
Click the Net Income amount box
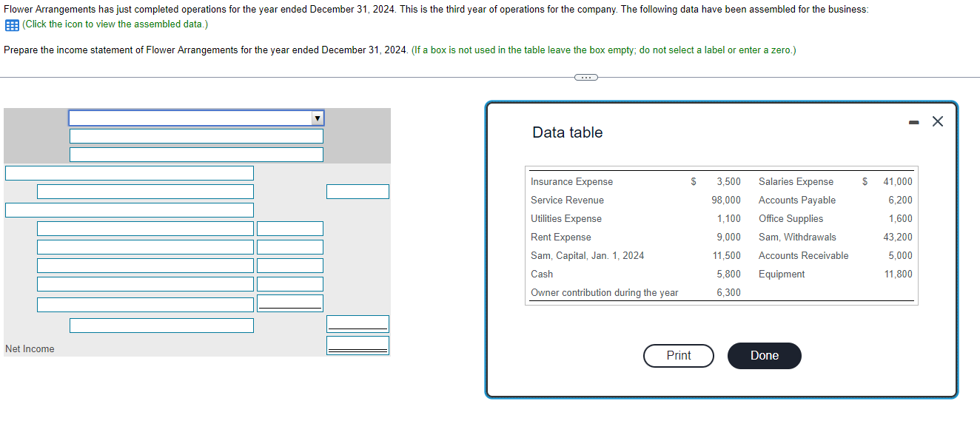(x=358, y=344)
